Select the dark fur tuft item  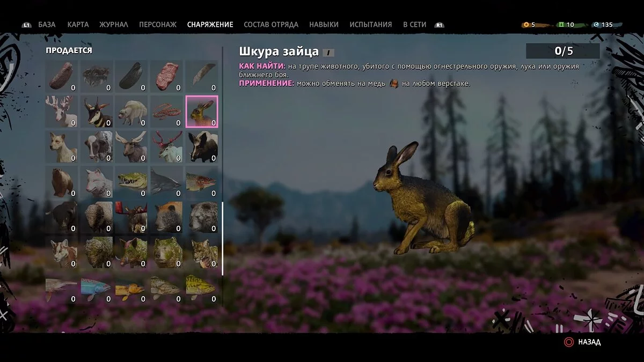tap(97, 76)
